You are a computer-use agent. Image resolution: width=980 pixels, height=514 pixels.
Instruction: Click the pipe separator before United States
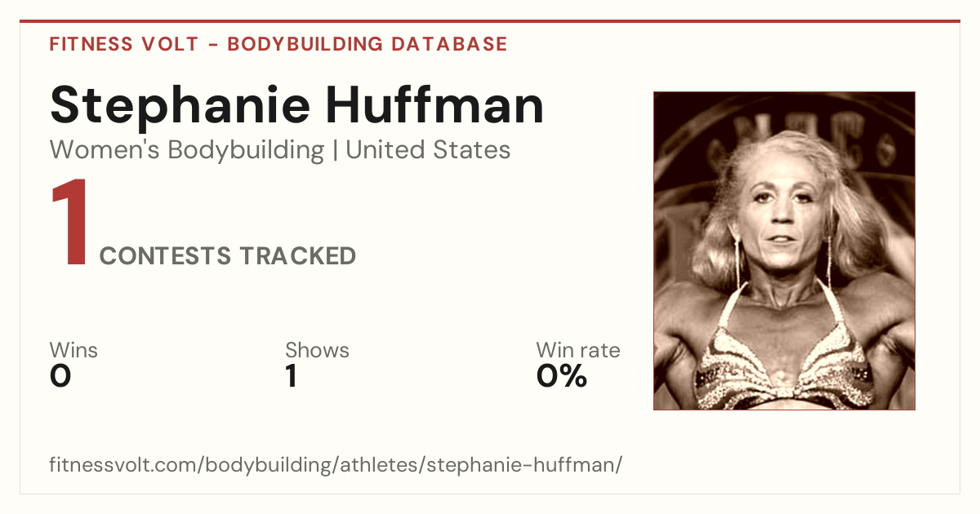coord(335,151)
